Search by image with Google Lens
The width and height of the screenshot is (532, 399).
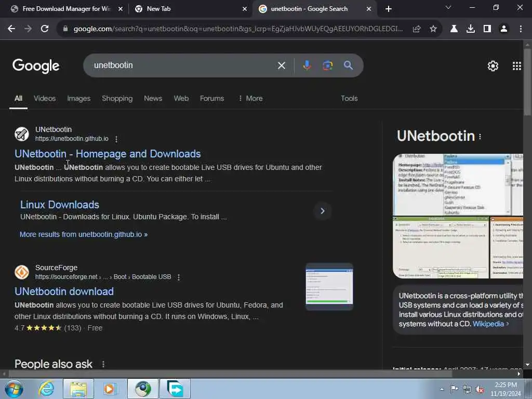tap(328, 65)
